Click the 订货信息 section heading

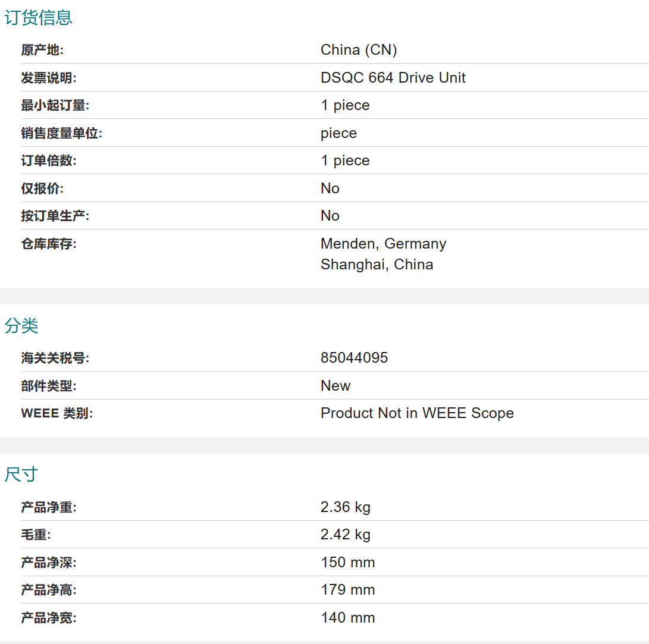pyautogui.click(x=38, y=18)
